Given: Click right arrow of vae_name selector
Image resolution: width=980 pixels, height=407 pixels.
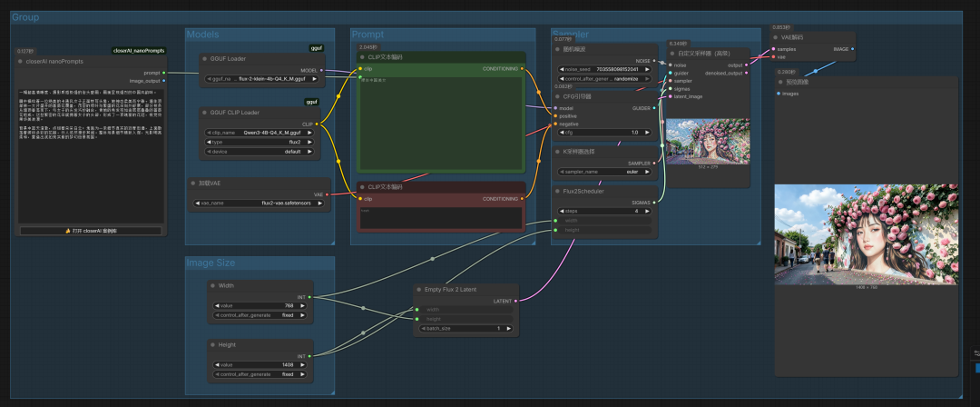Looking at the screenshot, I should (320, 203).
